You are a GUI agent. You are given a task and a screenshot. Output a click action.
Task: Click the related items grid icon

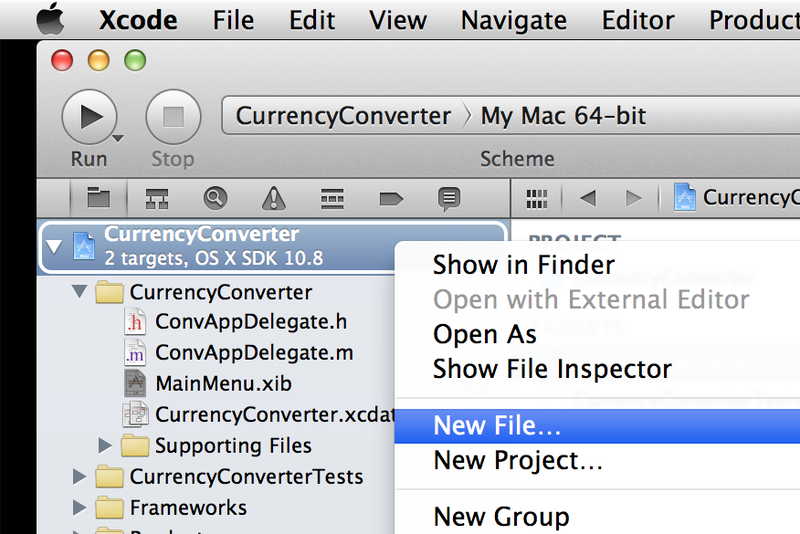click(x=538, y=197)
